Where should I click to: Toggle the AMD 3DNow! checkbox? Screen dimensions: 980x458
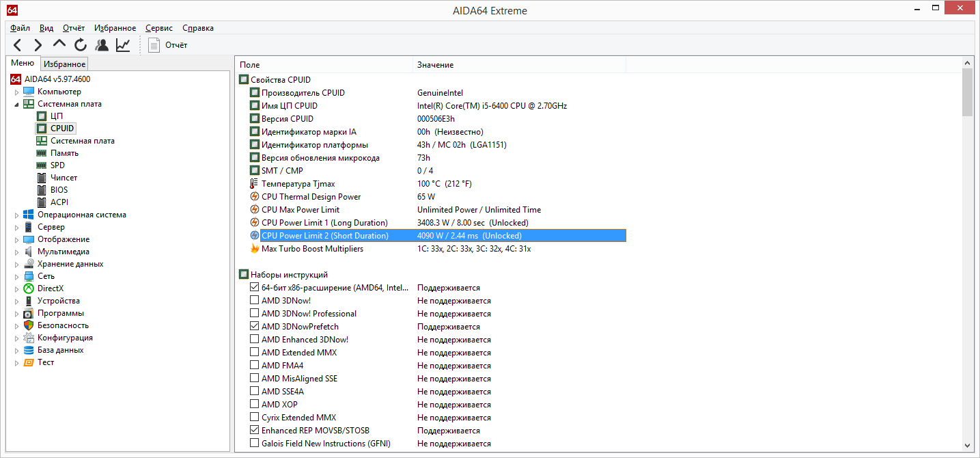pos(255,301)
